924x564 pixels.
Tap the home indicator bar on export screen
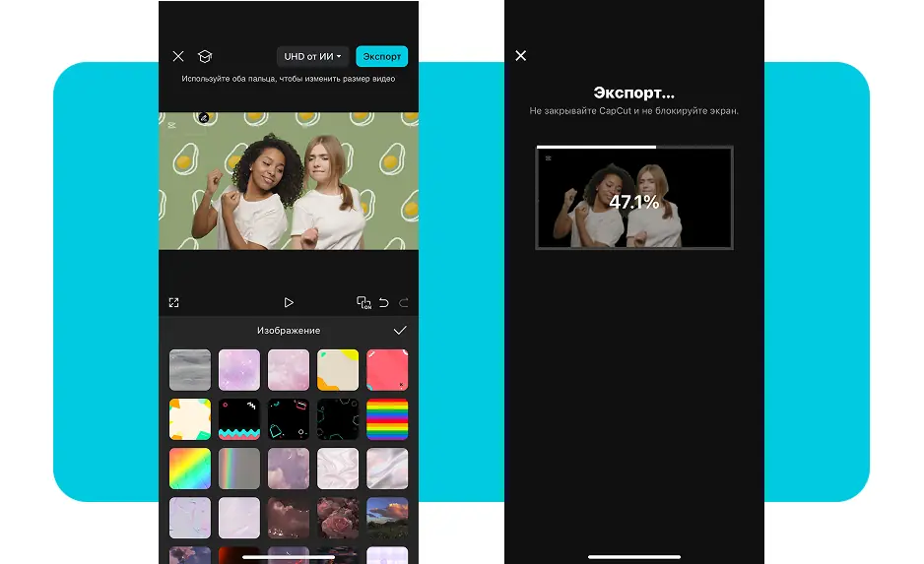[634, 556]
